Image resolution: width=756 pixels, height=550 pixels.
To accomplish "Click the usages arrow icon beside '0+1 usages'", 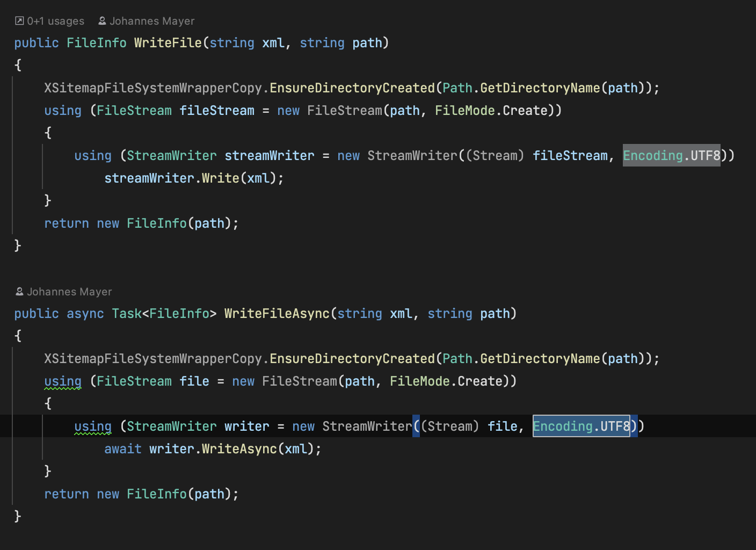I will point(19,21).
